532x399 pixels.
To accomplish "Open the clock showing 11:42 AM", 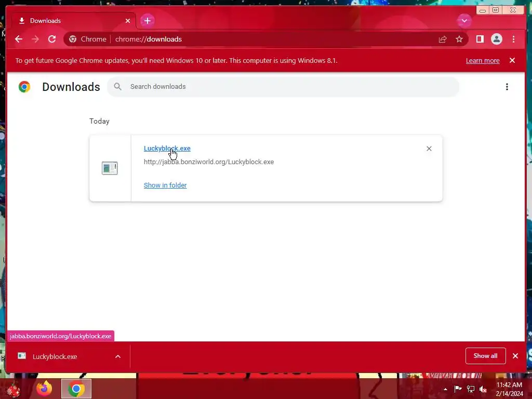I will pyautogui.click(x=509, y=389).
